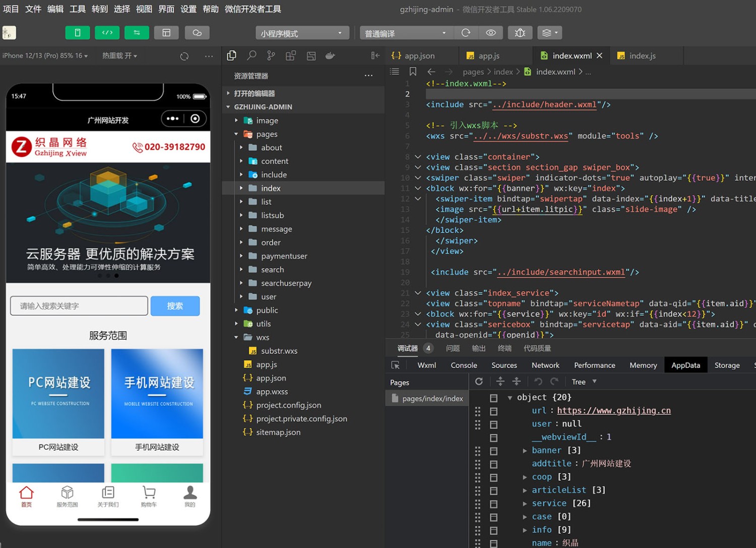
Task: Open the 设置 menu
Action: tap(188, 9)
